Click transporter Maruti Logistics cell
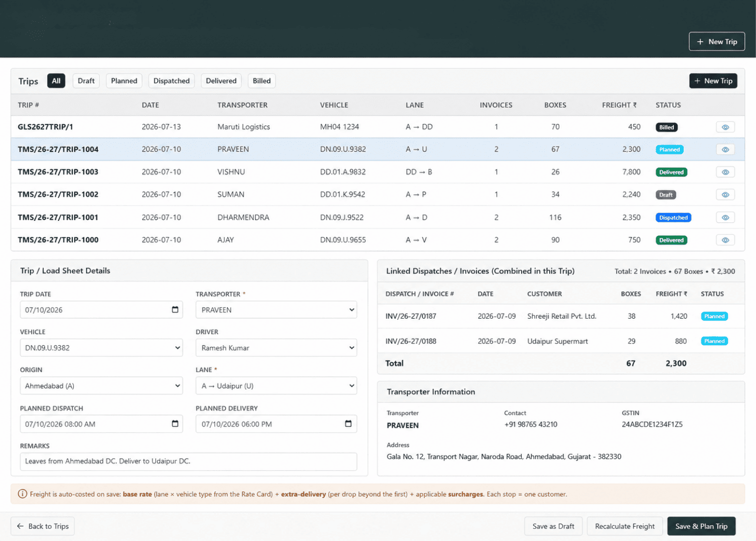This screenshot has width=756, height=541. click(244, 127)
